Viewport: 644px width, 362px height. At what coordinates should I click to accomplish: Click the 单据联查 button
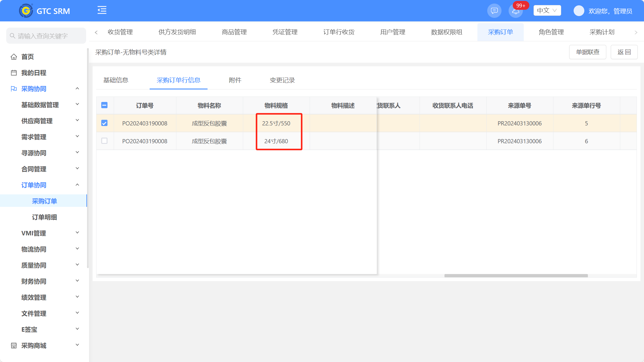588,52
